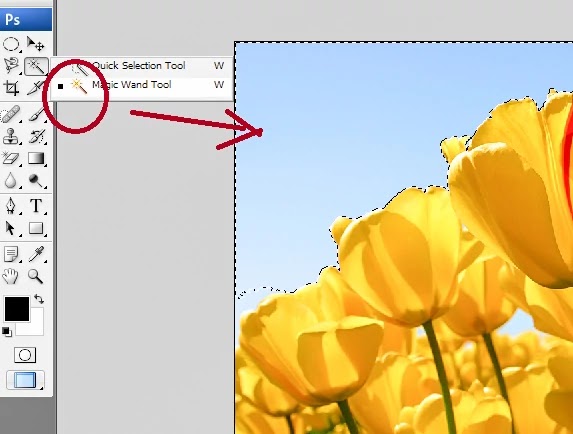Reset default foreground and background colors
This screenshot has height=434, width=573.
point(6,332)
